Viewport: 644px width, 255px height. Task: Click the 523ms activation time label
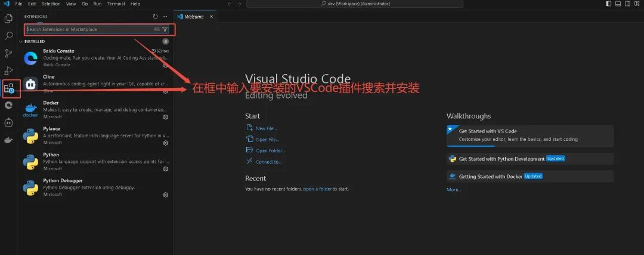point(160,51)
